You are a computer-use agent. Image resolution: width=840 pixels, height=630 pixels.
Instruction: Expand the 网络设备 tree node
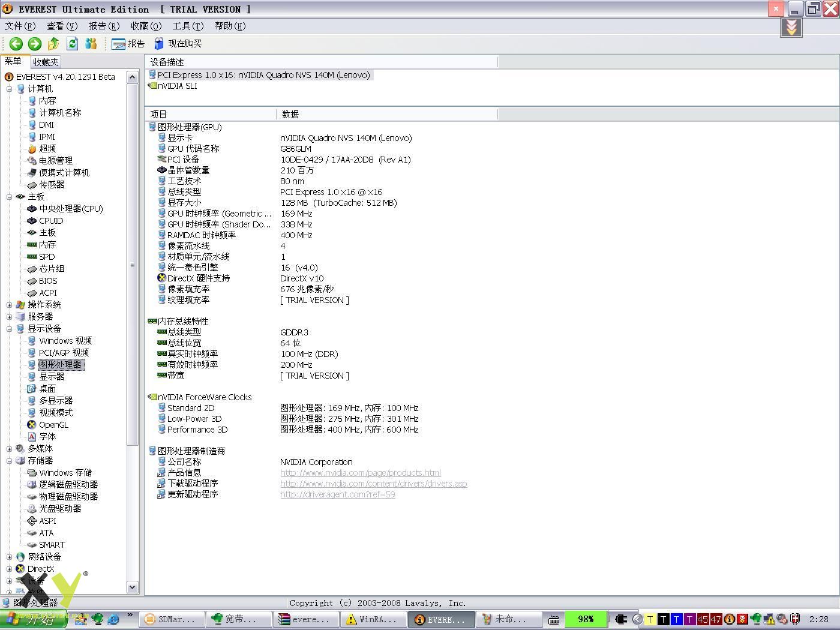point(9,557)
